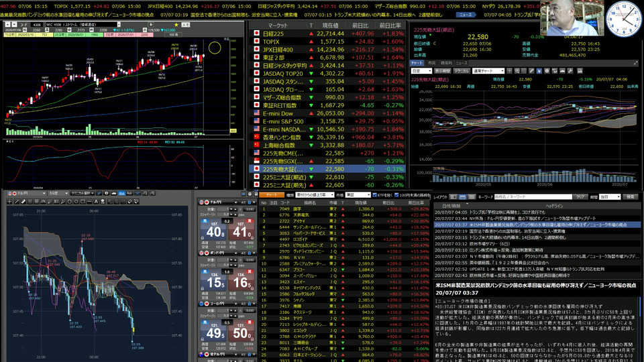The image size is (644, 362).
Task: Switch to the 市況 tab in futures panel
Action: tap(431, 63)
